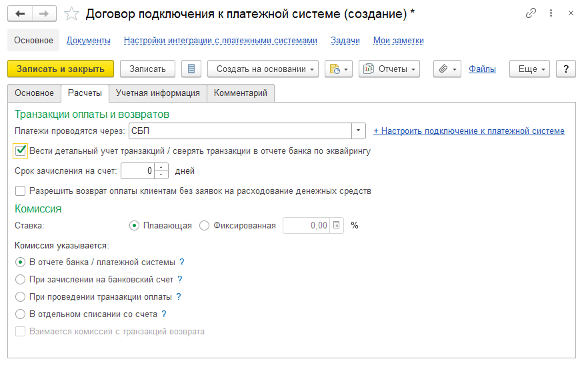
Task: Open the document list icon button
Action: [191, 69]
